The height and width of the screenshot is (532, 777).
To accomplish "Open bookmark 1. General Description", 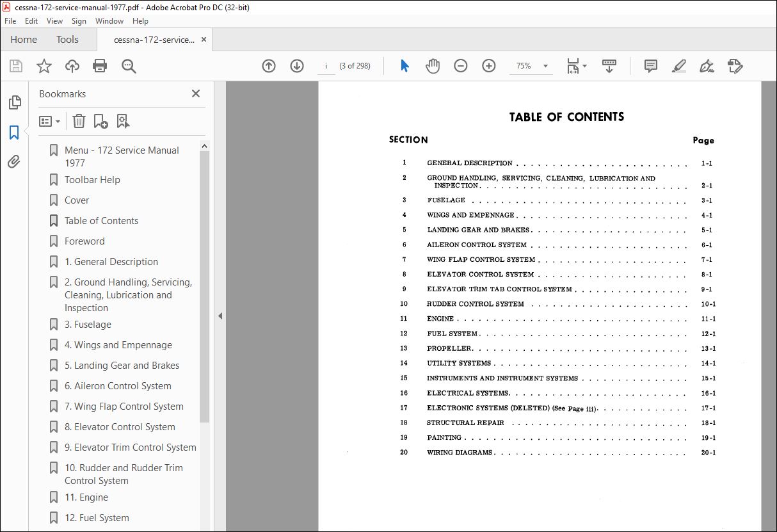I will (111, 262).
